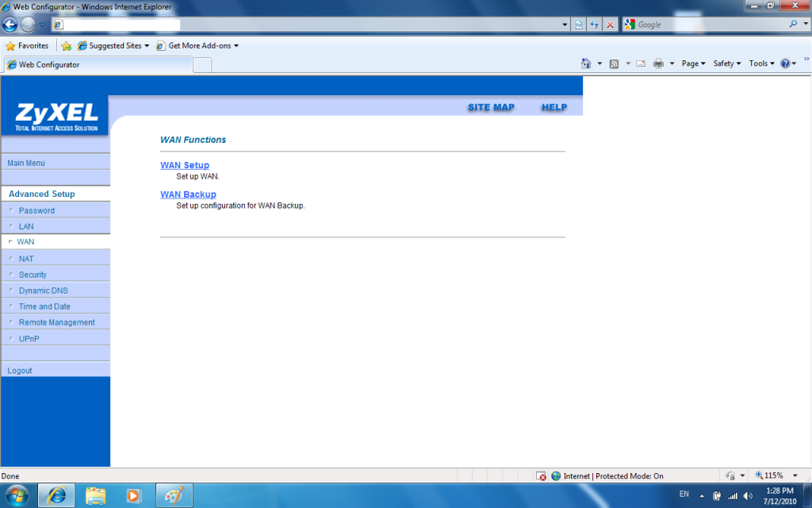812x508 pixels.
Task: Click the Print icon in command bar
Action: pyautogui.click(x=658, y=63)
